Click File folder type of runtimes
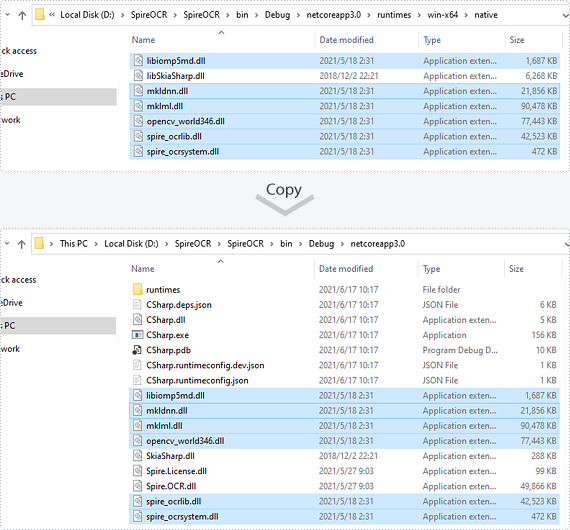Image resolution: width=570 pixels, height=530 pixels. (x=441, y=290)
